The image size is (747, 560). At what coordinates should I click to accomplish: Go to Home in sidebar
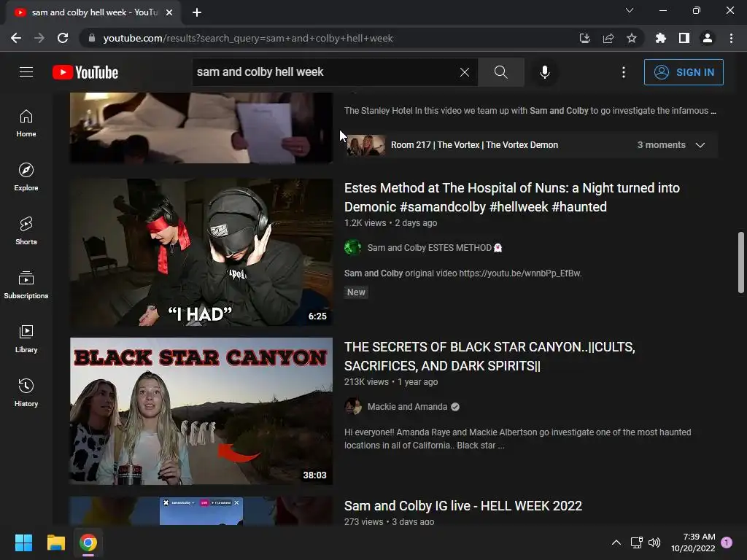click(26, 122)
